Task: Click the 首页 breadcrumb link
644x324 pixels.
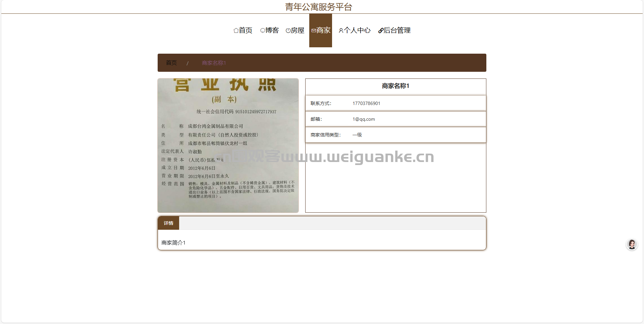Action: [171, 63]
